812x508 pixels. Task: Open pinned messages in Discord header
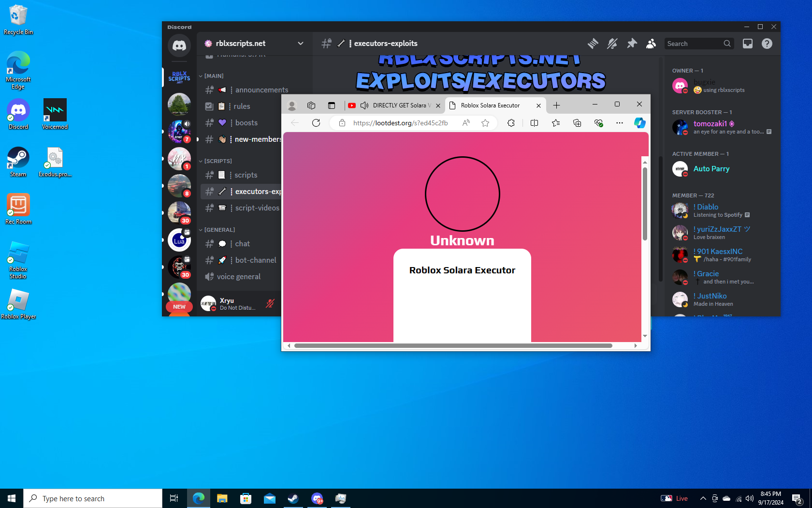click(632, 44)
